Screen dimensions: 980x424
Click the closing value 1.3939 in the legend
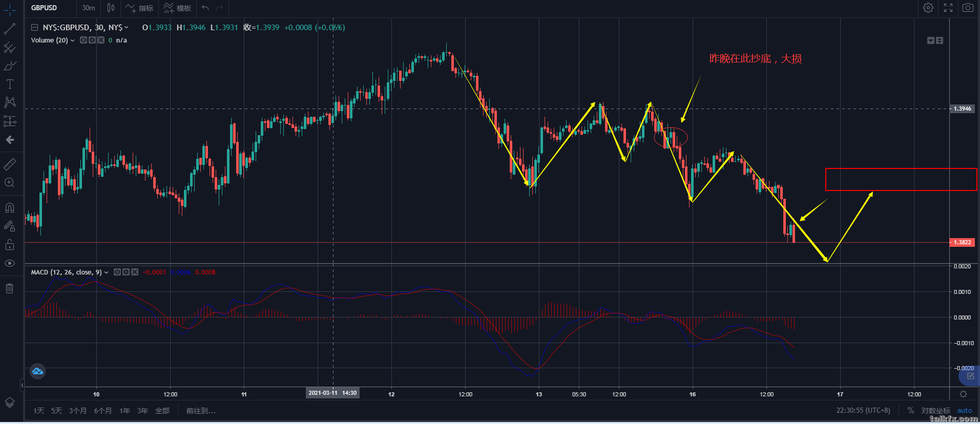(x=268, y=28)
